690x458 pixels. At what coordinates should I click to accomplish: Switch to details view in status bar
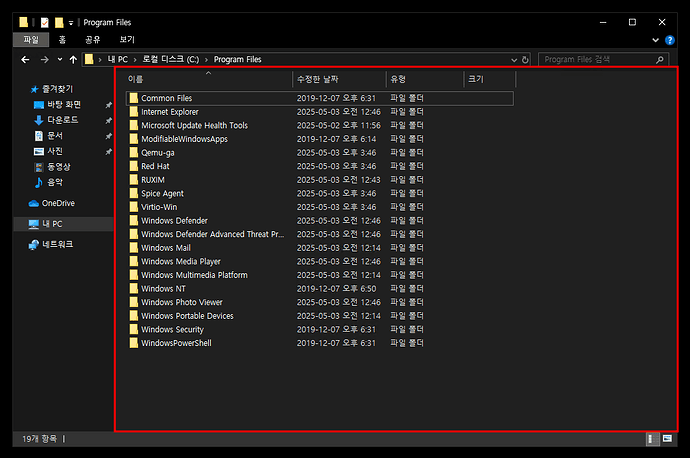(653, 439)
